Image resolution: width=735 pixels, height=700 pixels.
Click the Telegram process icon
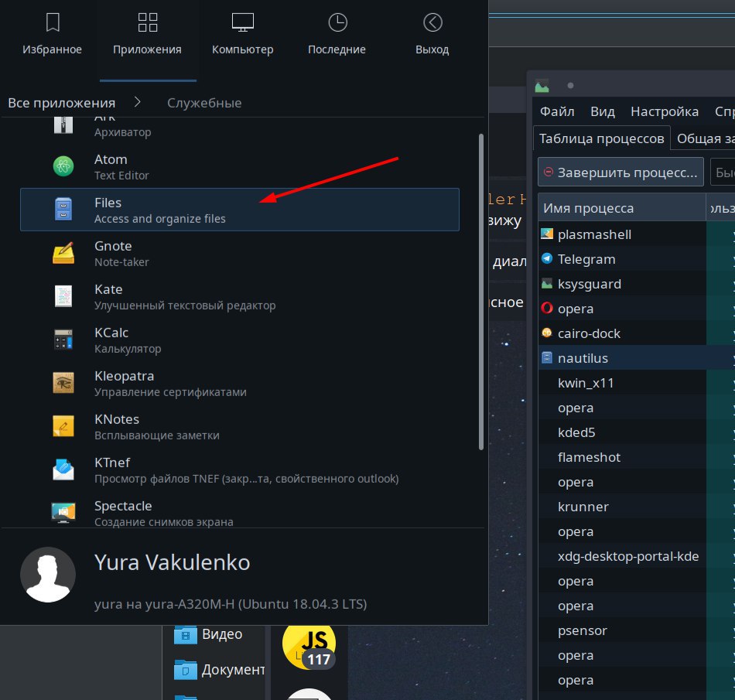(x=546, y=258)
